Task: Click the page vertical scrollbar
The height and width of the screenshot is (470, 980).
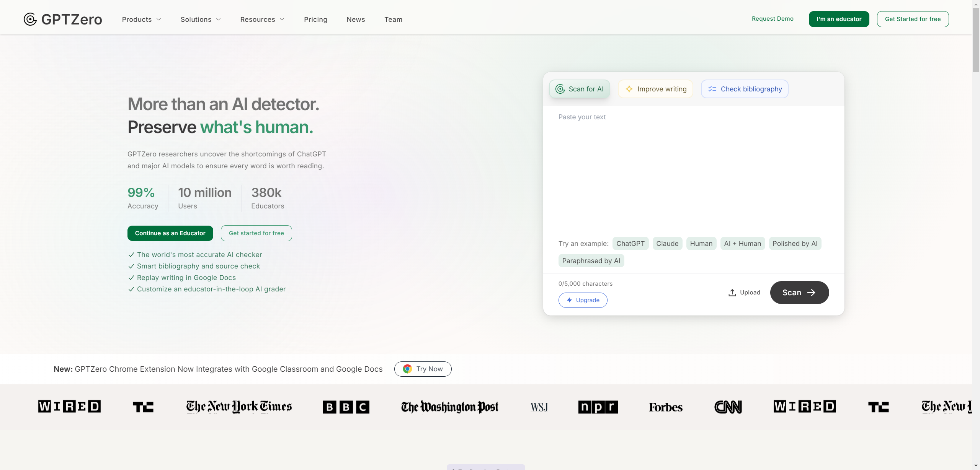Action: (976, 40)
